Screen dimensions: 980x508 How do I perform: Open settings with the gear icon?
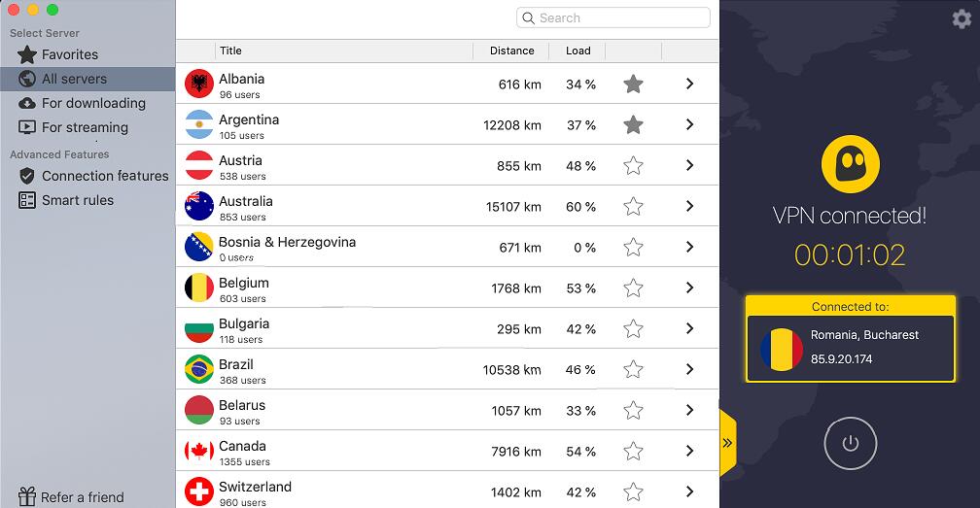tap(962, 18)
